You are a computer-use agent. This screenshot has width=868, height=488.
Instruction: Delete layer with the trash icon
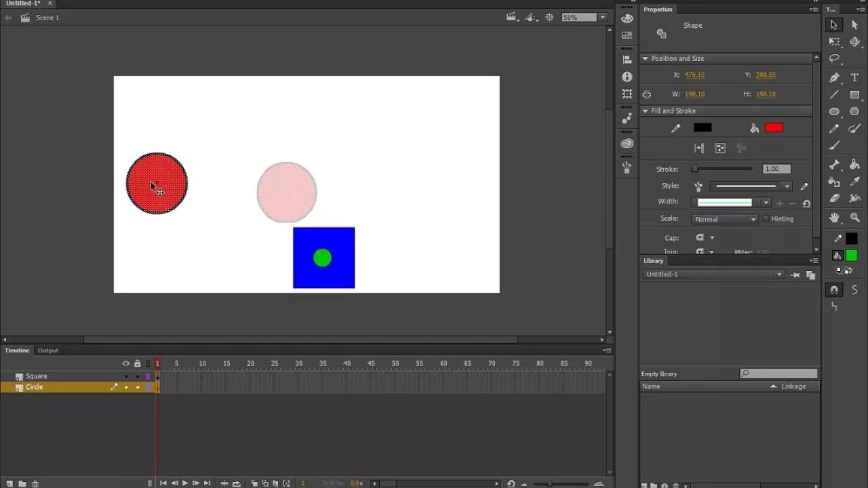click(35, 483)
